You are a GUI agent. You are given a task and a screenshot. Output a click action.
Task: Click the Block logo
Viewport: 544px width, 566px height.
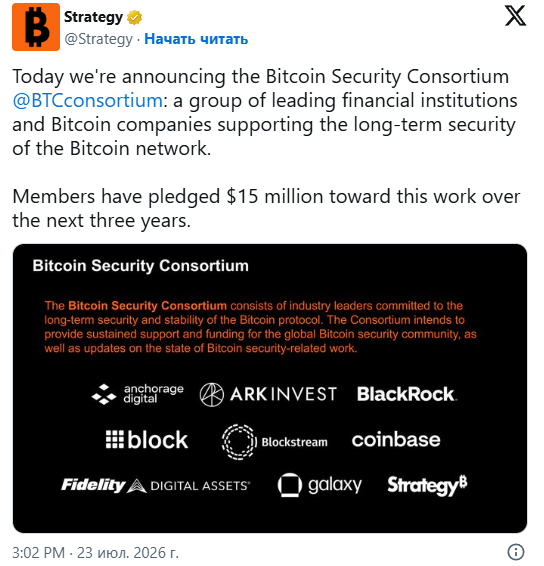pyautogui.click(x=147, y=439)
